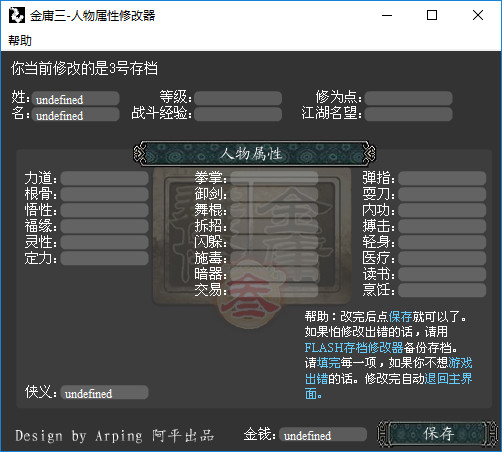Click Design by Arping credit text
The width and height of the screenshot is (502, 452).
click(79, 436)
